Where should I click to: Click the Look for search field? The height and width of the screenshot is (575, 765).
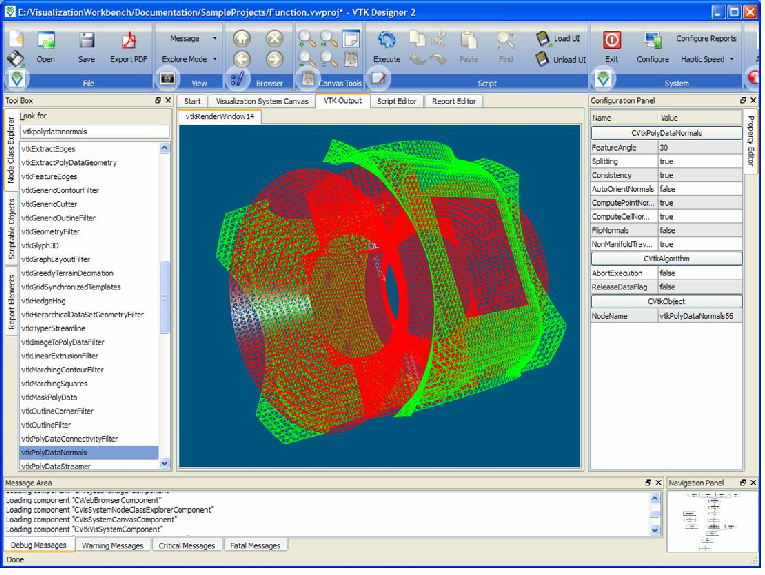click(95, 131)
